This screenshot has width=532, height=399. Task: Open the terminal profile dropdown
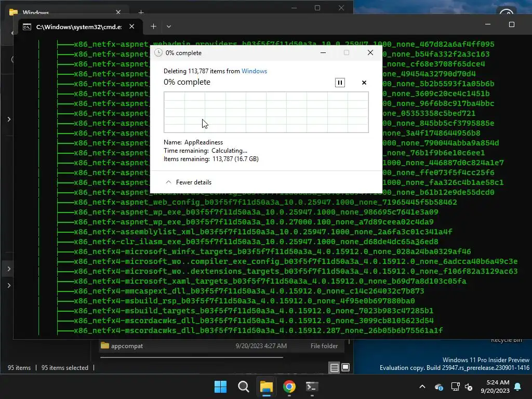click(x=169, y=26)
